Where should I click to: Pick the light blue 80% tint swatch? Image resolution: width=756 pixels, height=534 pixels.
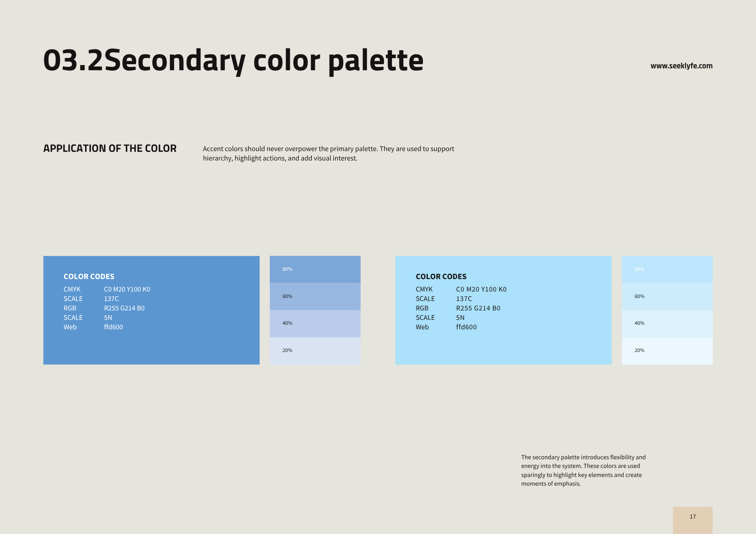[x=667, y=269]
